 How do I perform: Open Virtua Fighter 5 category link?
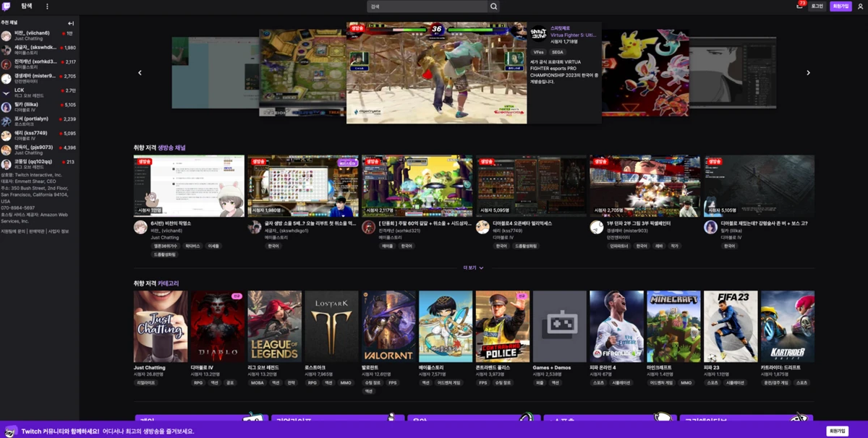(x=574, y=35)
